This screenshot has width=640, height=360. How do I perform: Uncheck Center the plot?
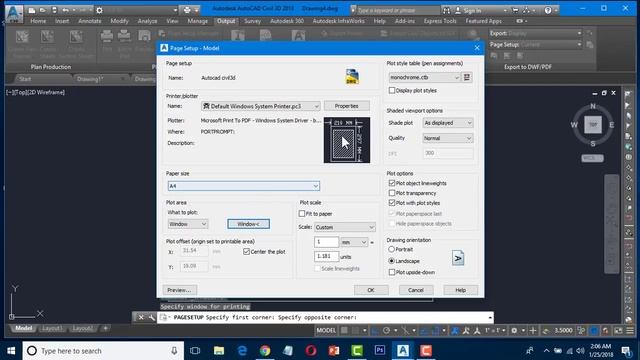point(246,251)
